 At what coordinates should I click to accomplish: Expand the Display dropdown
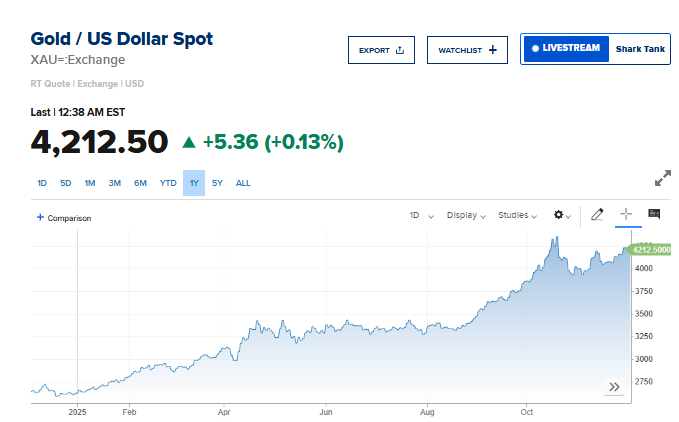click(466, 215)
